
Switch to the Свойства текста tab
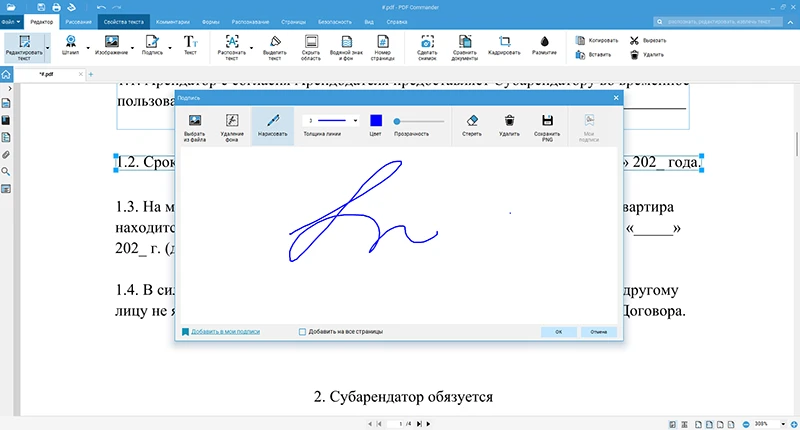point(123,22)
